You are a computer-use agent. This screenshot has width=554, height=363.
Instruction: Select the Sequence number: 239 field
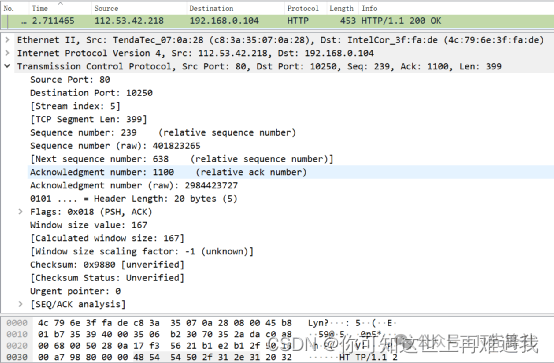coord(163,133)
